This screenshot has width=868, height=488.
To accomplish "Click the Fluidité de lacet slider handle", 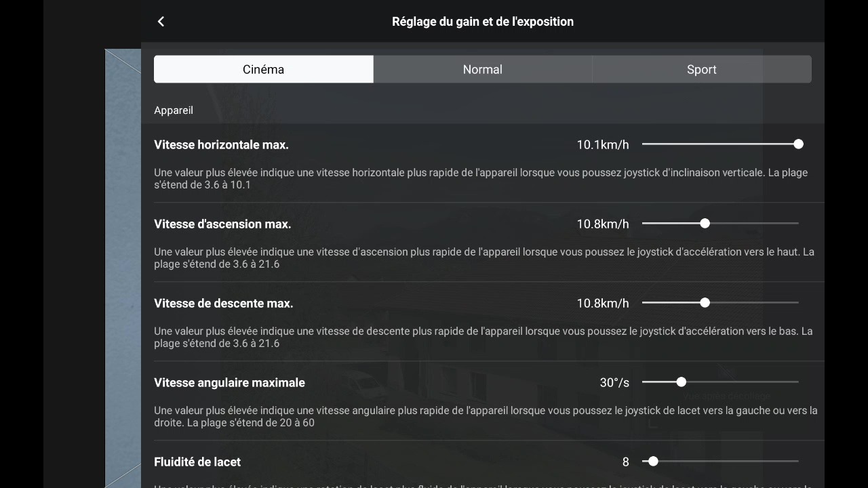I will coord(653,461).
